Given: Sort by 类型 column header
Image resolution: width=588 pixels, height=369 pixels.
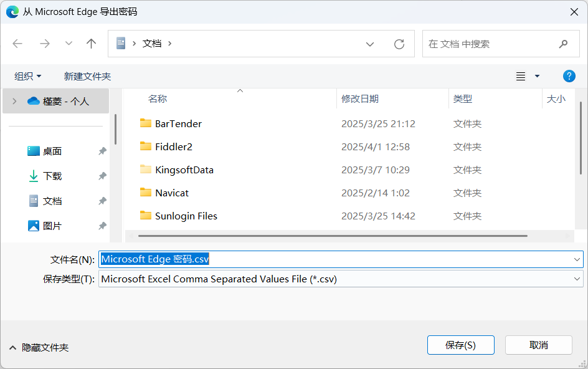Looking at the screenshot, I should tap(462, 99).
